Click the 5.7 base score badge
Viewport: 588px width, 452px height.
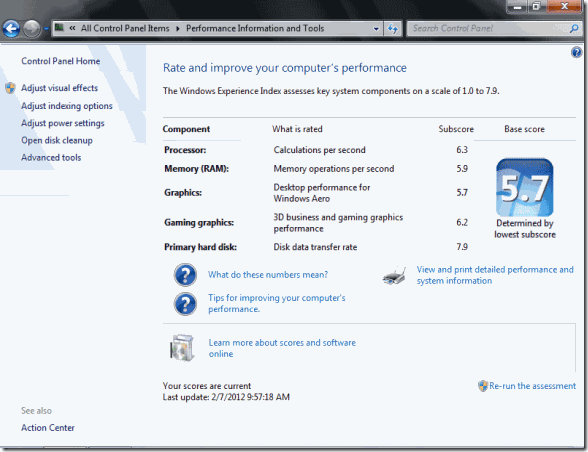click(x=525, y=187)
